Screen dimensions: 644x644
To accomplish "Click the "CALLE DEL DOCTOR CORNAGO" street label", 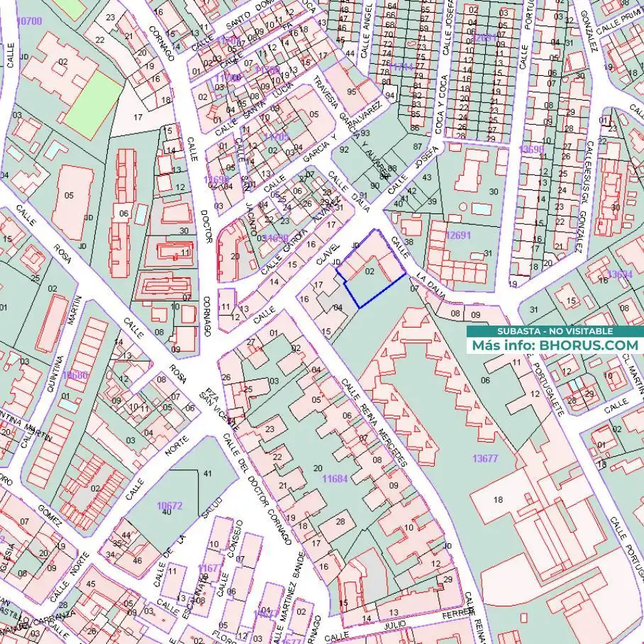I will coord(257,489).
